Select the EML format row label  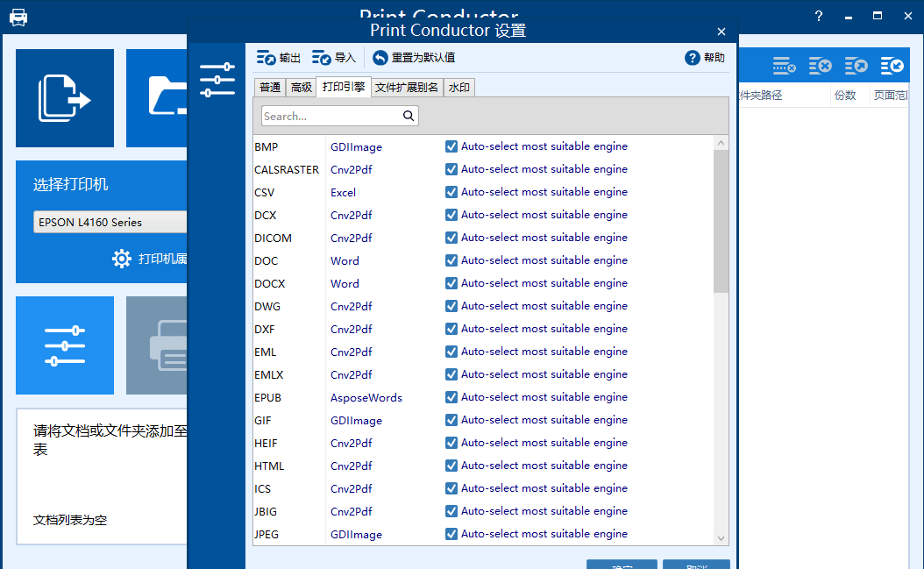(265, 352)
